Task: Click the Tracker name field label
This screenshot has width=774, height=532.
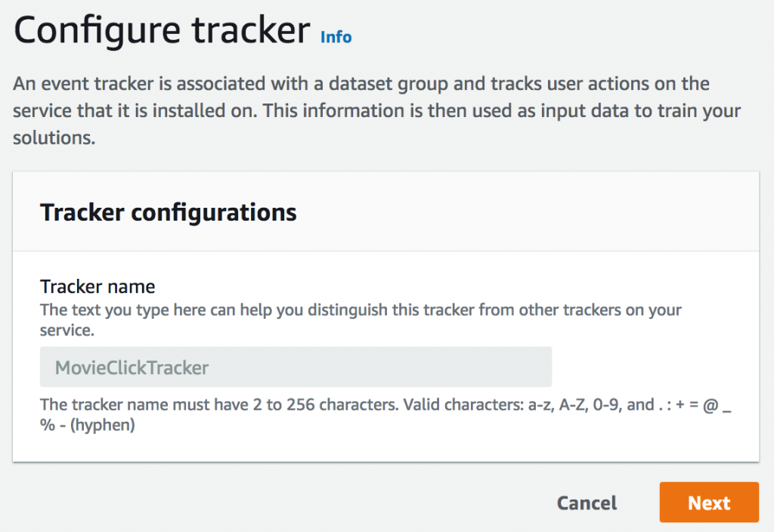Action: pos(98,287)
